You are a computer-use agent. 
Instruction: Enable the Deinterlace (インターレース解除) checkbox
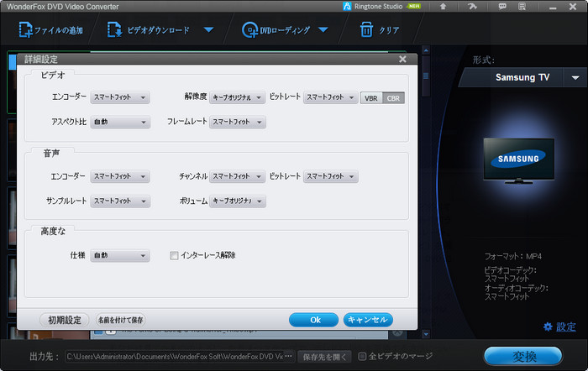[174, 255]
